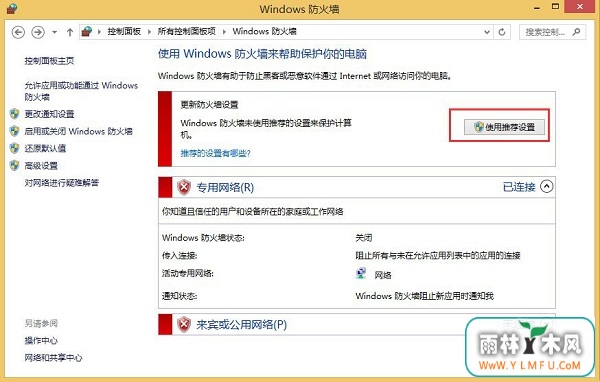
Task: Click the 使用推荐设置 button
Action: 504,127
